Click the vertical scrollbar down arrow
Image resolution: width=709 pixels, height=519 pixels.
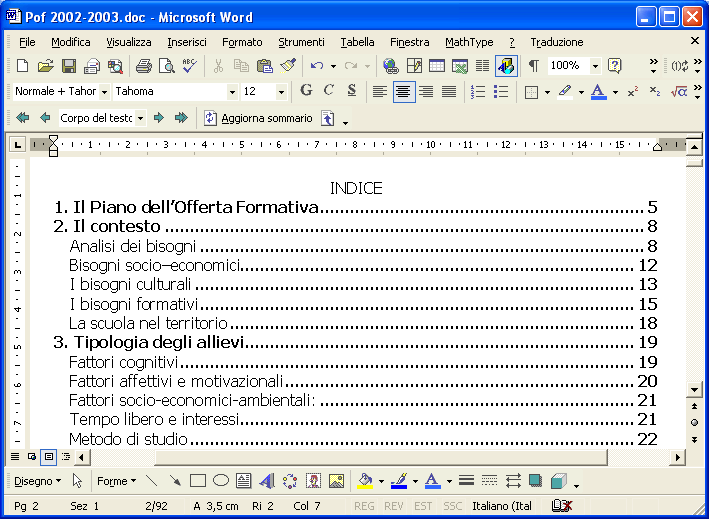coord(694,389)
